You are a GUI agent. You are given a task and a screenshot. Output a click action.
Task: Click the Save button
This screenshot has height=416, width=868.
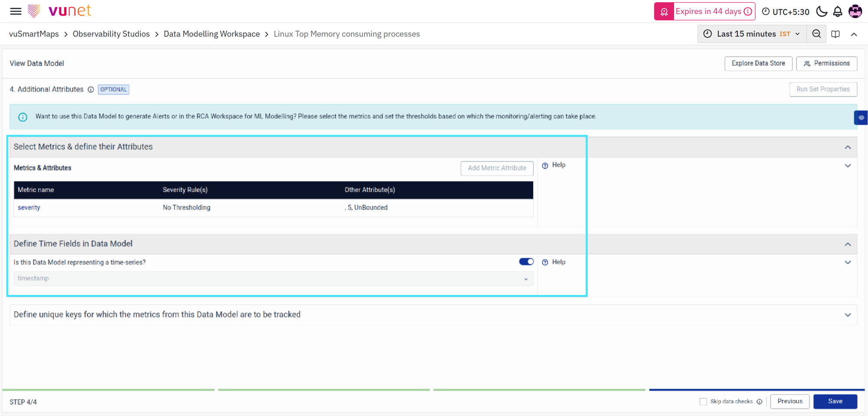tap(835, 401)
